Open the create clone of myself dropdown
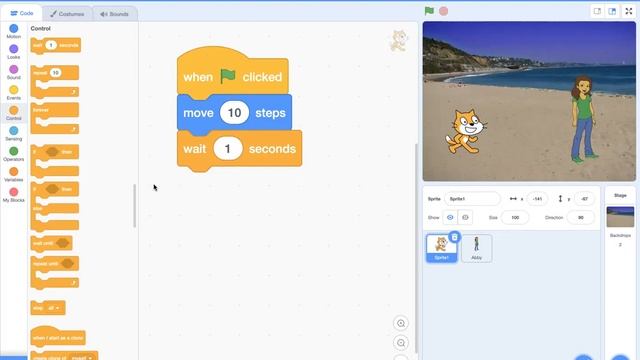640x360 pixels. click(x=82, y=358)
